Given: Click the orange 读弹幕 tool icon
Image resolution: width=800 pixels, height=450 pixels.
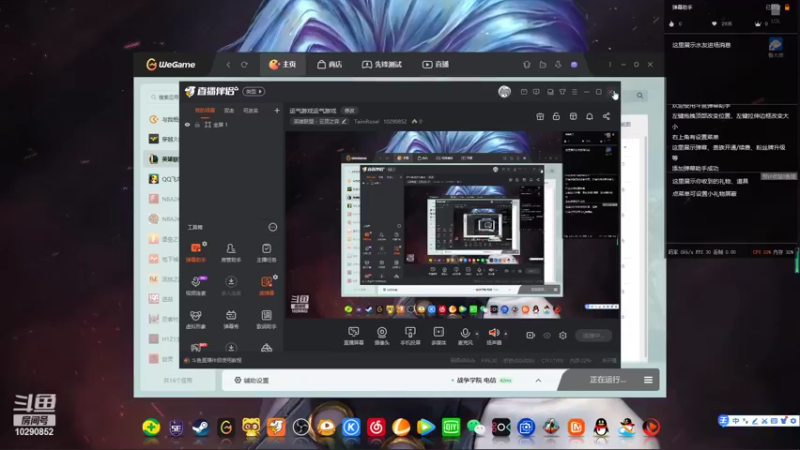Looking at the screenshot, I should [266, 286].
